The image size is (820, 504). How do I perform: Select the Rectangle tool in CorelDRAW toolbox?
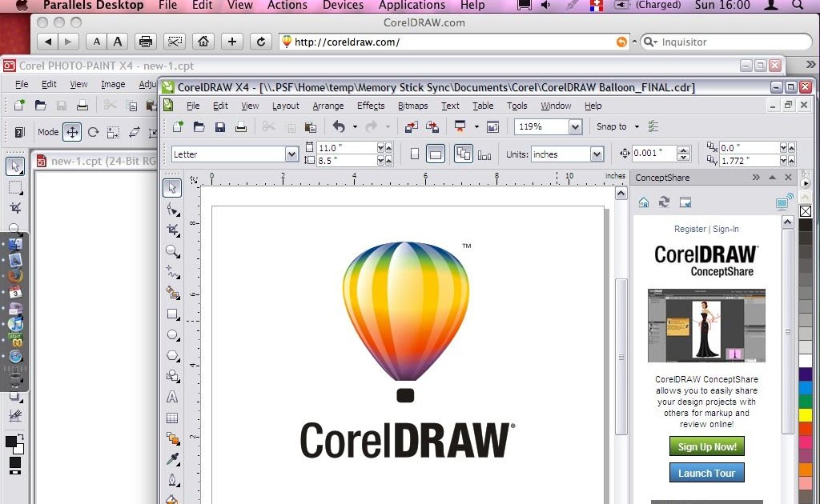coord(172,314)
